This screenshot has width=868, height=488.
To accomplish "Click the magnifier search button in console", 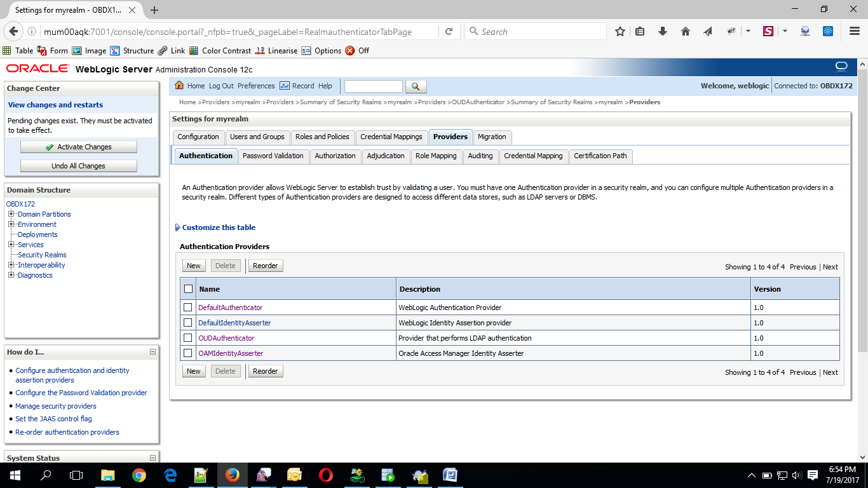I will click(416, 86).
